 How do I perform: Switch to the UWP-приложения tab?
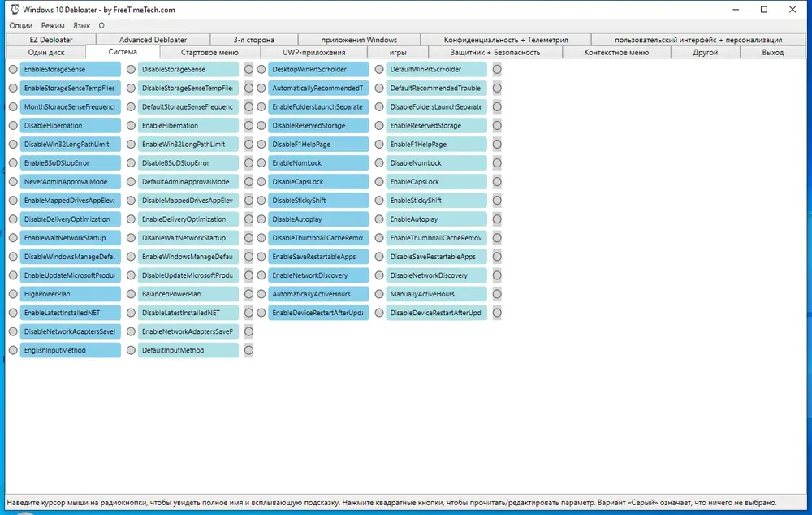[x=313, y=52]
